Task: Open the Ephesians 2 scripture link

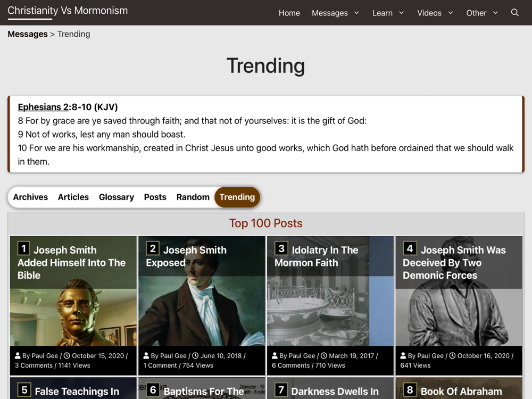Action: tap(43, 107)
